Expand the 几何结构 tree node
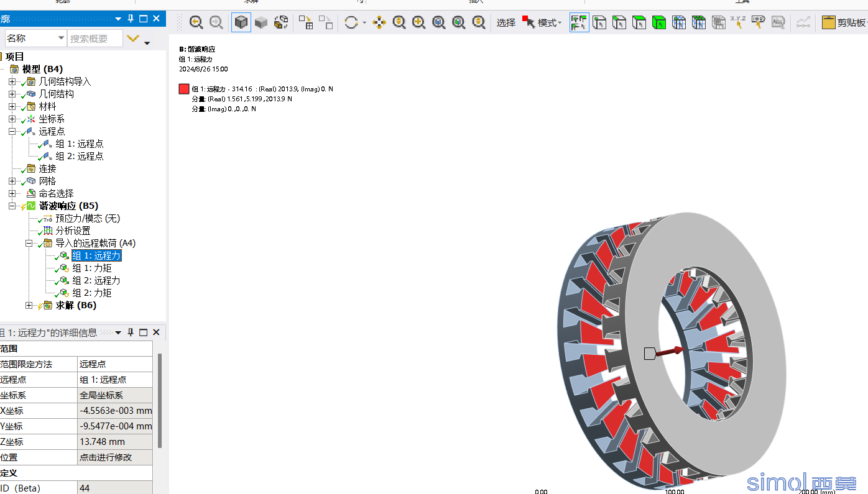The width and height of the screenshot is (868, 494). point(12,94)
